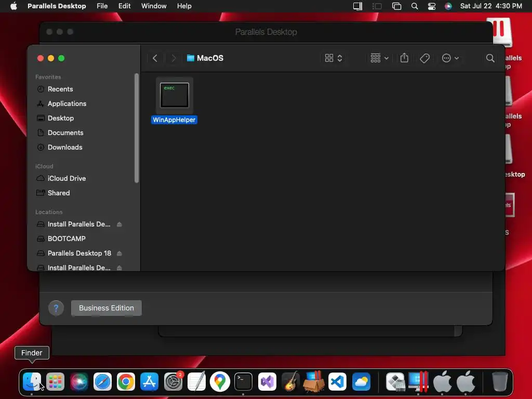Select Desktop in the Finder sidebar
This screenshot has height=399, width=532.
[61, 118]
